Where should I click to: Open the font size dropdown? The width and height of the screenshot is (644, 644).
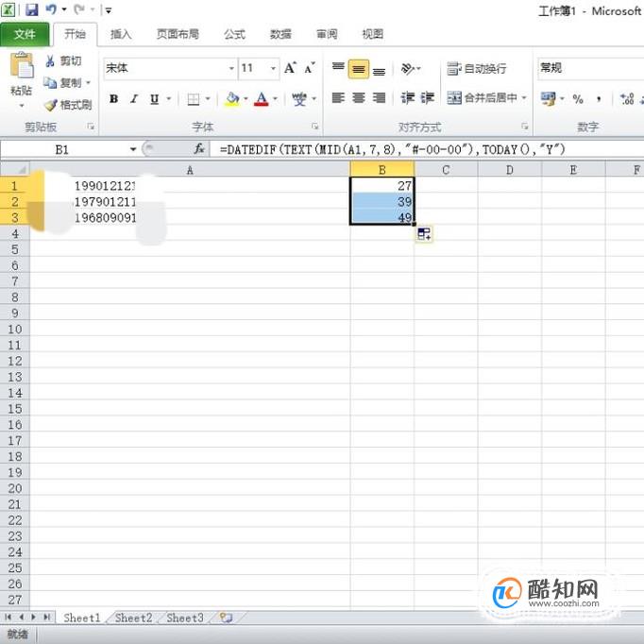click(273, 68)
